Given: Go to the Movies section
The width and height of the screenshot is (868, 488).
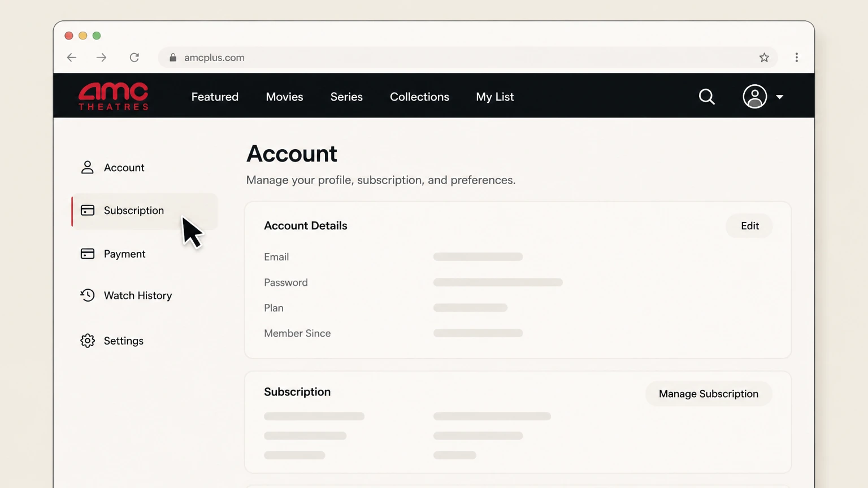Looking at the screenshot, I should 284,97.
